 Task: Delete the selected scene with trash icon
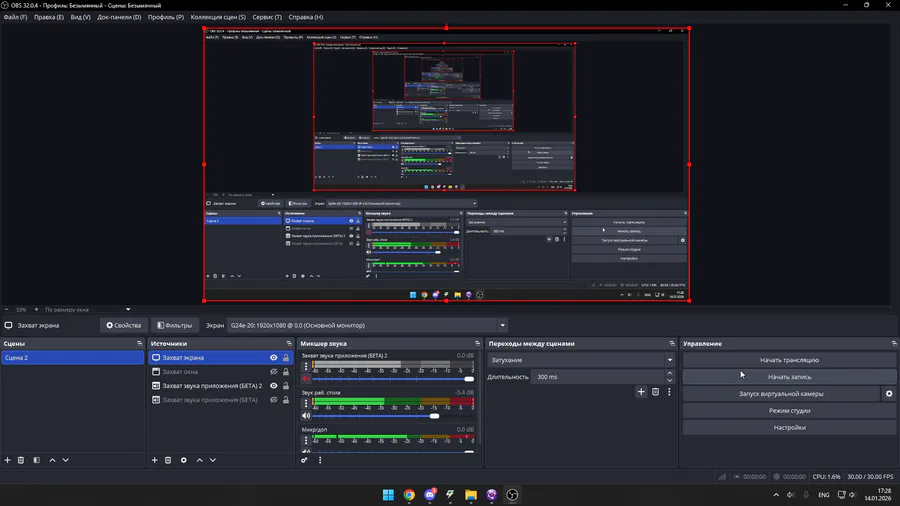21,460
